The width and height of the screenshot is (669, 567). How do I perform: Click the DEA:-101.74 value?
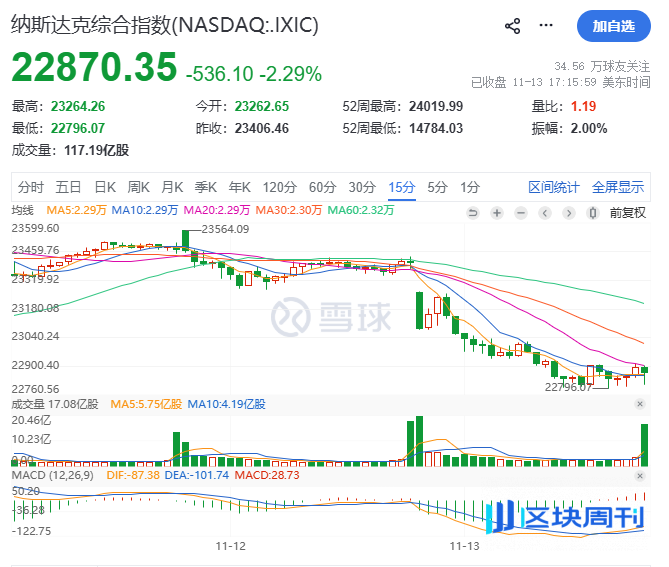point(197,475)
